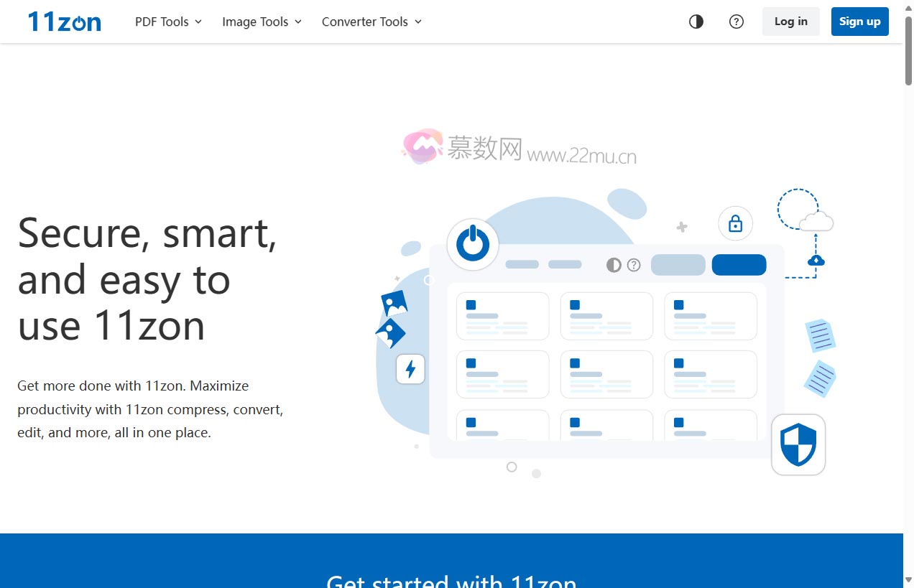Click the cloud icon beside the dashed circle

tap(816, 221)
